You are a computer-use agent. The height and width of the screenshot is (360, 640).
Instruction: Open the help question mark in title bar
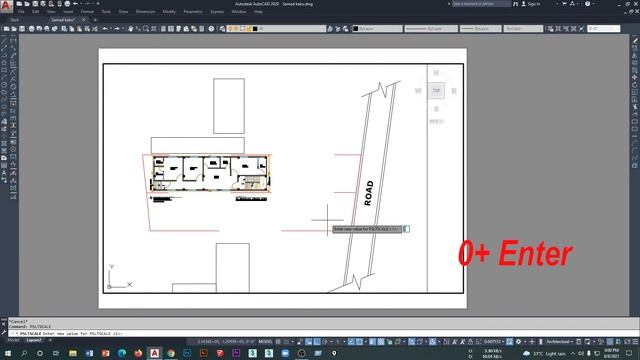587,4
